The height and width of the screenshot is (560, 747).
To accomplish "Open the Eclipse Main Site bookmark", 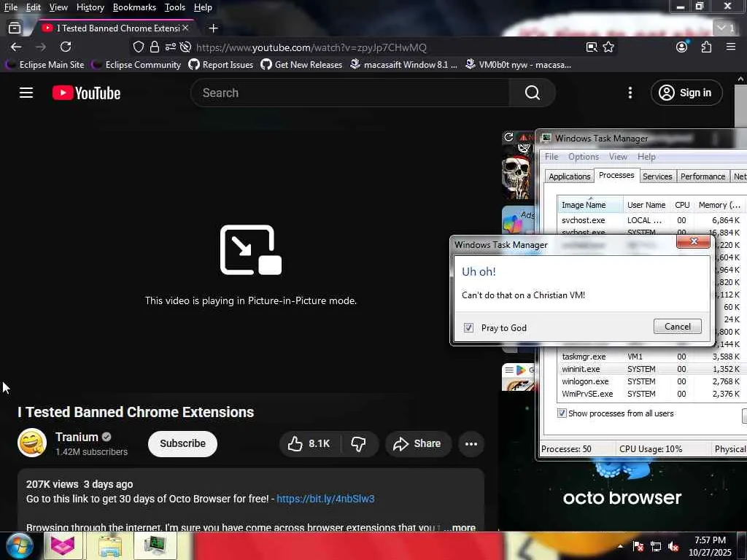I will (x=44, y=65).
